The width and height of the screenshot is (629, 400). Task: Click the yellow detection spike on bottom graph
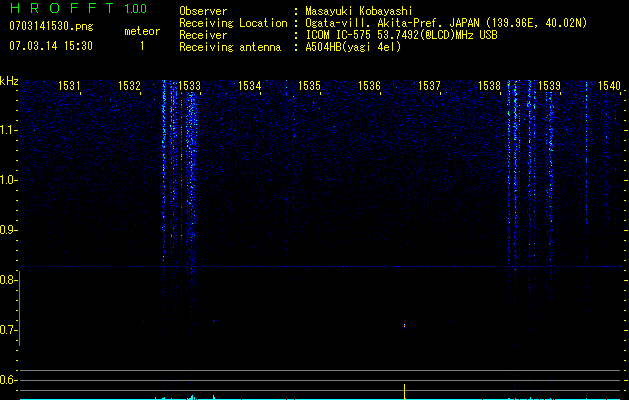(404, 392)
